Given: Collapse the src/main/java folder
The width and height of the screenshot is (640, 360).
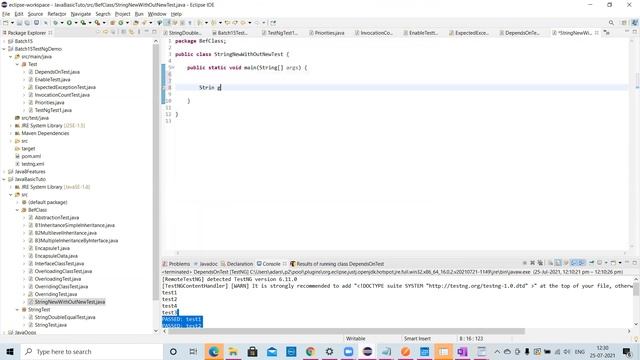Looking at the screenshot, I should coord(11,57).
